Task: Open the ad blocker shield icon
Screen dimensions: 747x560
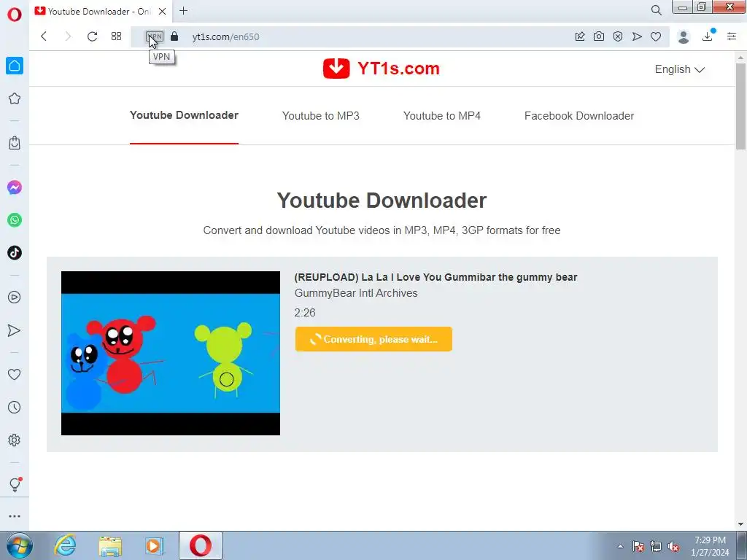Action: (618, 36)
